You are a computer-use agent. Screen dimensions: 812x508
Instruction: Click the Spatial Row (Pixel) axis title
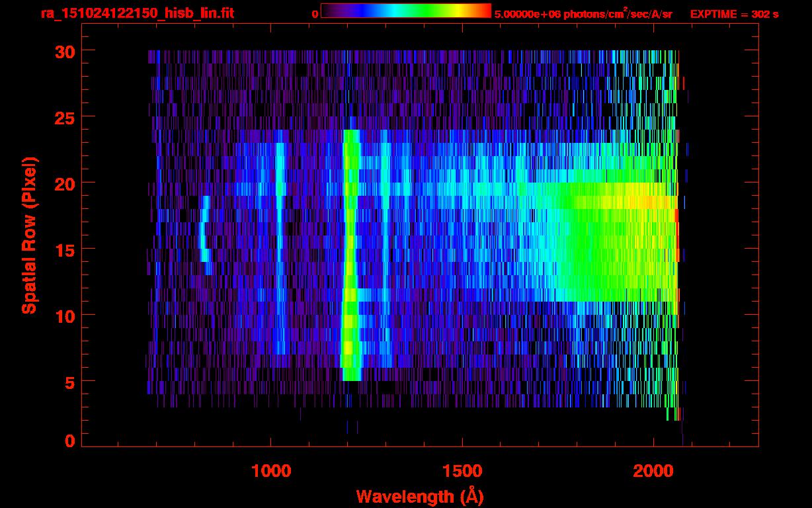pyautogui.click(x=29, y=235)
